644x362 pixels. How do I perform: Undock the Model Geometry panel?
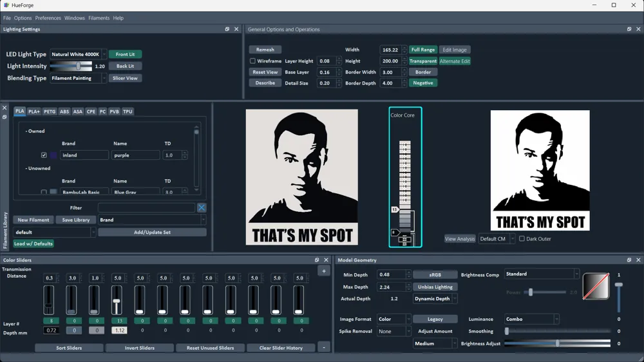[x=629, y=260]
